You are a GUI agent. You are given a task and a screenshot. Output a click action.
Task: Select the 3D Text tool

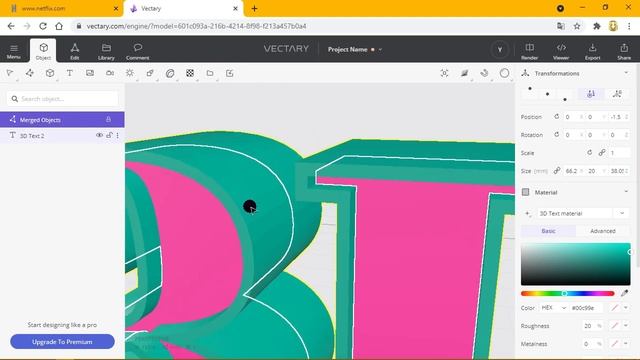[70, 73]
